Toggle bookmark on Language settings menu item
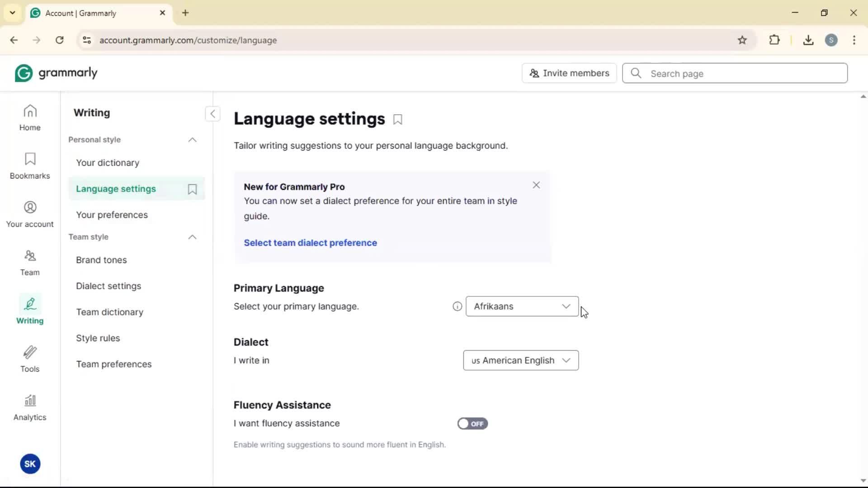 [192, 189]
